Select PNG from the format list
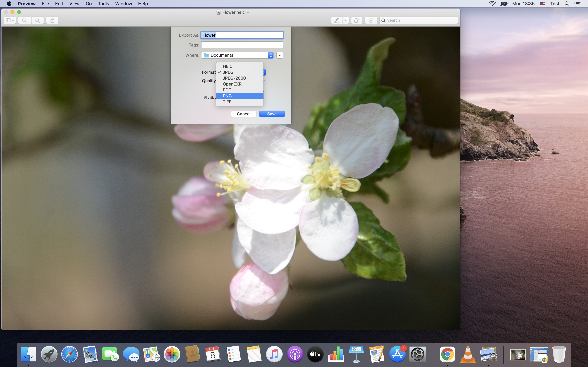The width and height of the screenshot is (588, 367). pyautogui.click(x=239, y=96)
